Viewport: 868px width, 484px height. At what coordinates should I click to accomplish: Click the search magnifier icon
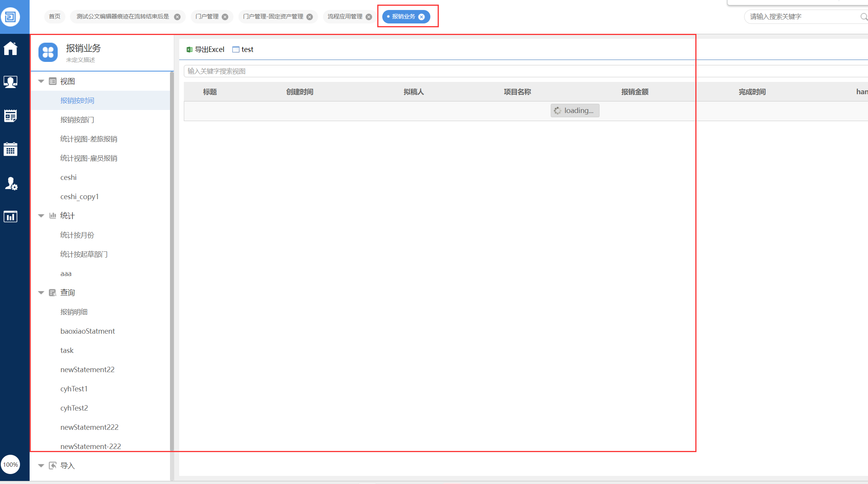(x=863, y=17)
